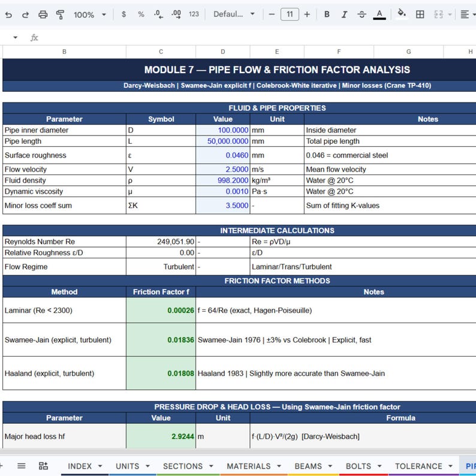Select column B header

[x=64, y=52]
